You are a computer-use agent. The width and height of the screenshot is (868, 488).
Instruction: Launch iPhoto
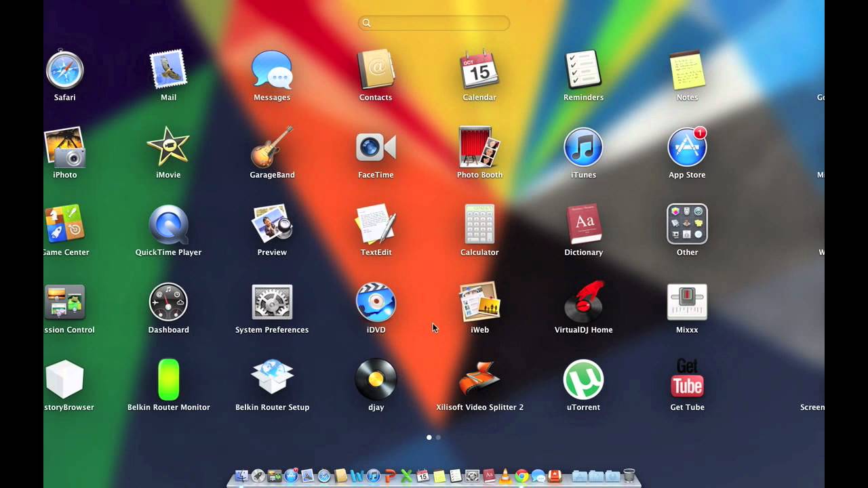[x=64, y=148]
